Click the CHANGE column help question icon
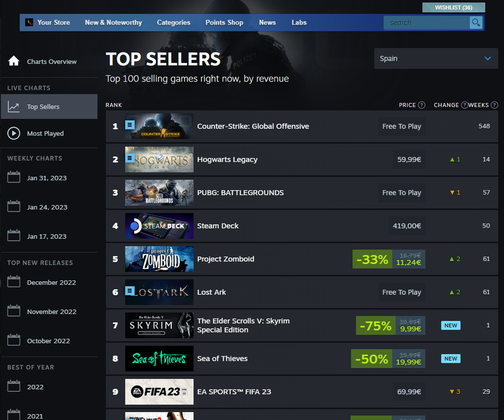 464,105
